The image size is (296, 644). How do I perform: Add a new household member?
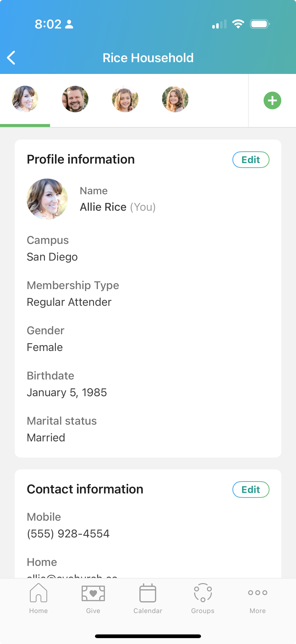tap(272, 100)
